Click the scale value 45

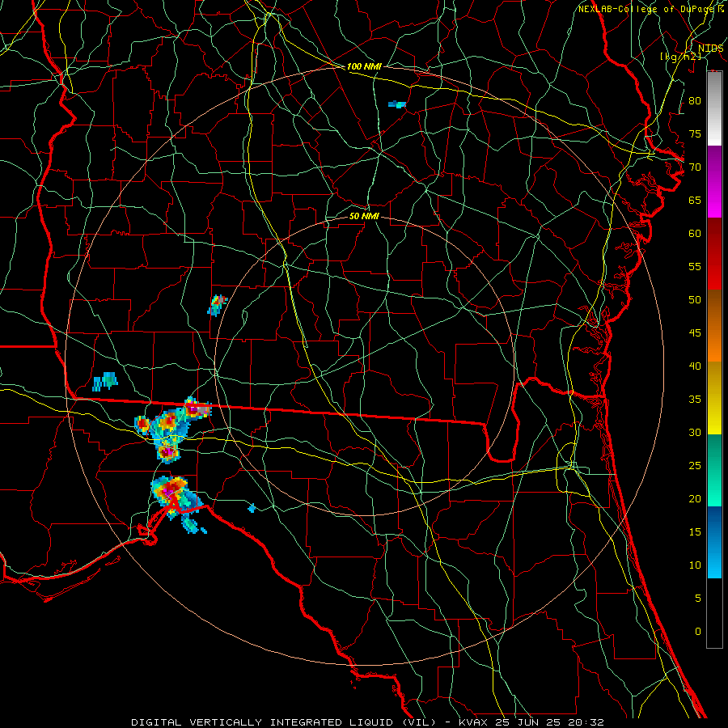tap(695, 333)
